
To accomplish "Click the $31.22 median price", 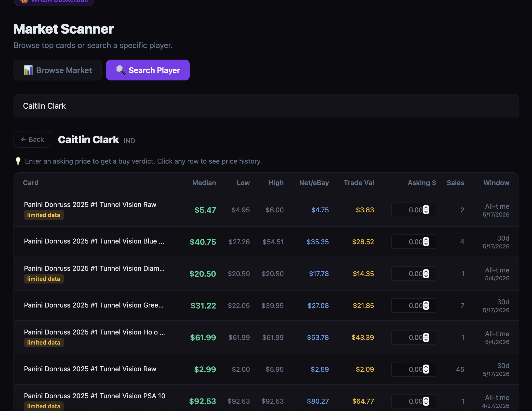I will pyautogui.click(x=203, y=306).
